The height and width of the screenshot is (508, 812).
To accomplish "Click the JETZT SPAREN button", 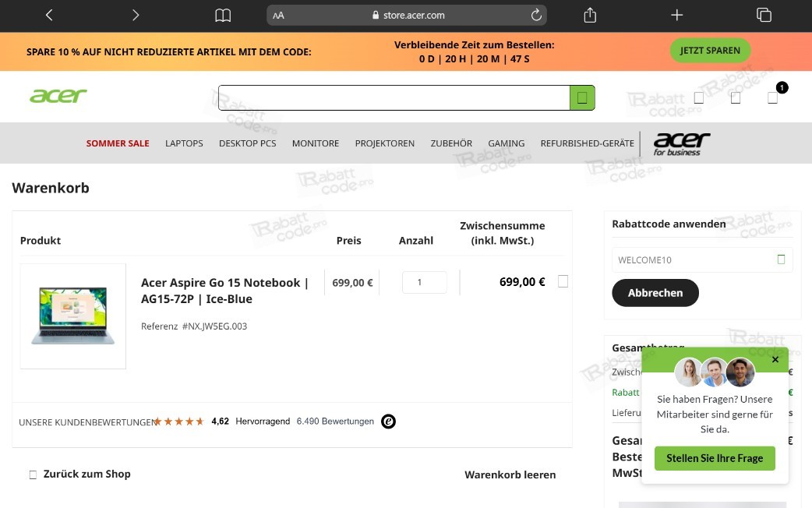I will 710,50.
